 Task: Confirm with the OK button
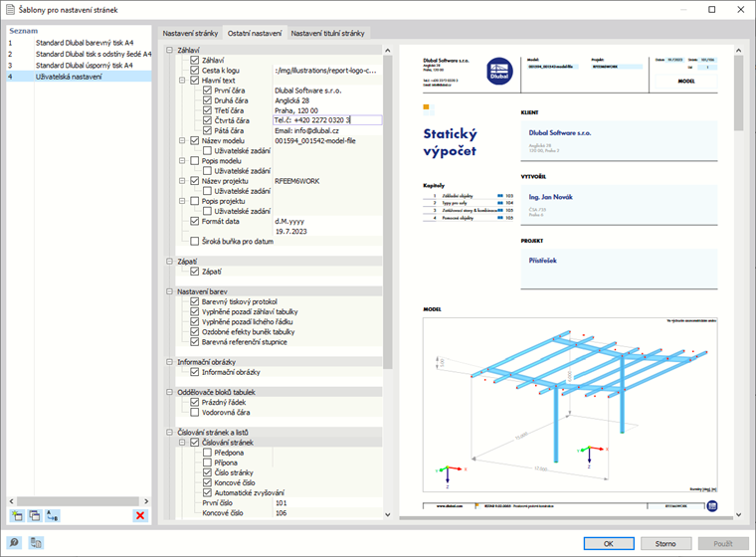(x=609, y=543)
